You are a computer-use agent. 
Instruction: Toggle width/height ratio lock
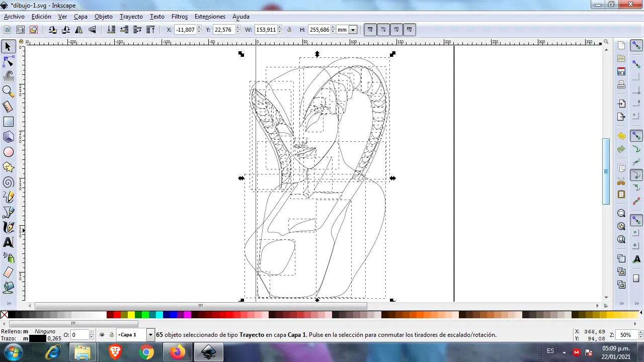[289, 30]
